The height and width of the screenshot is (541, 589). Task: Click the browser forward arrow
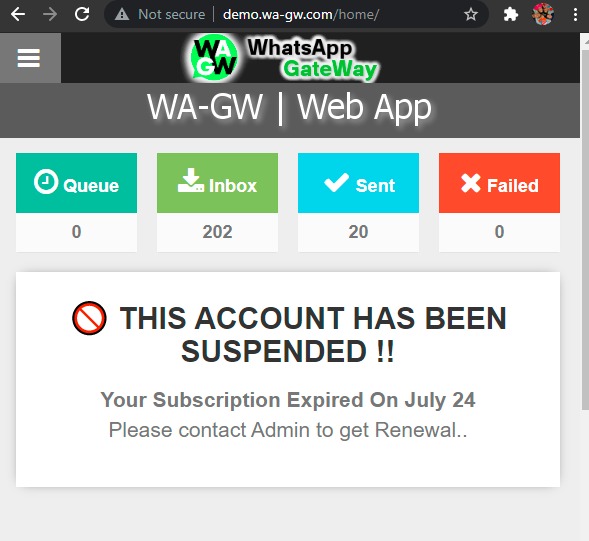click(x=50, y=15)
